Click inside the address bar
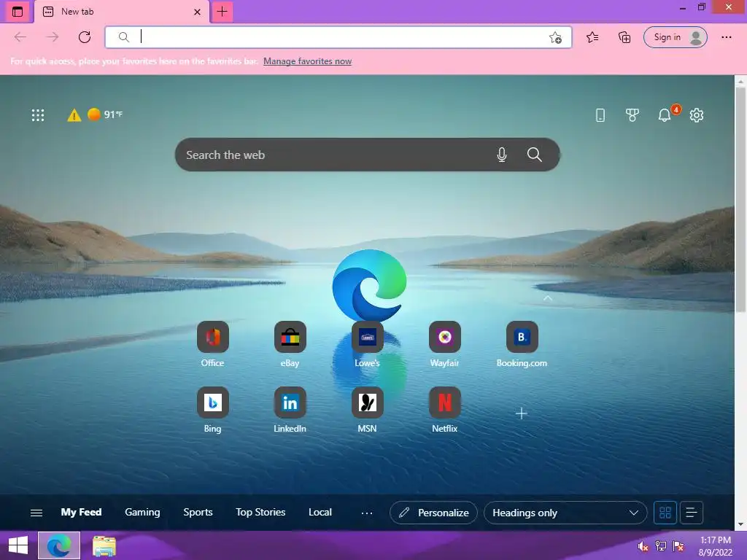Viewport: 747px width, 560px height. pos(338,37)
